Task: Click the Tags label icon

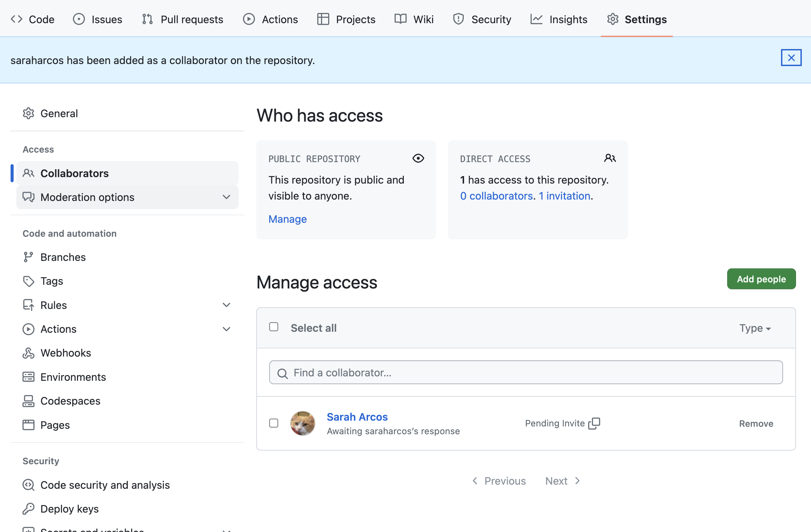Action: [29, 281]
